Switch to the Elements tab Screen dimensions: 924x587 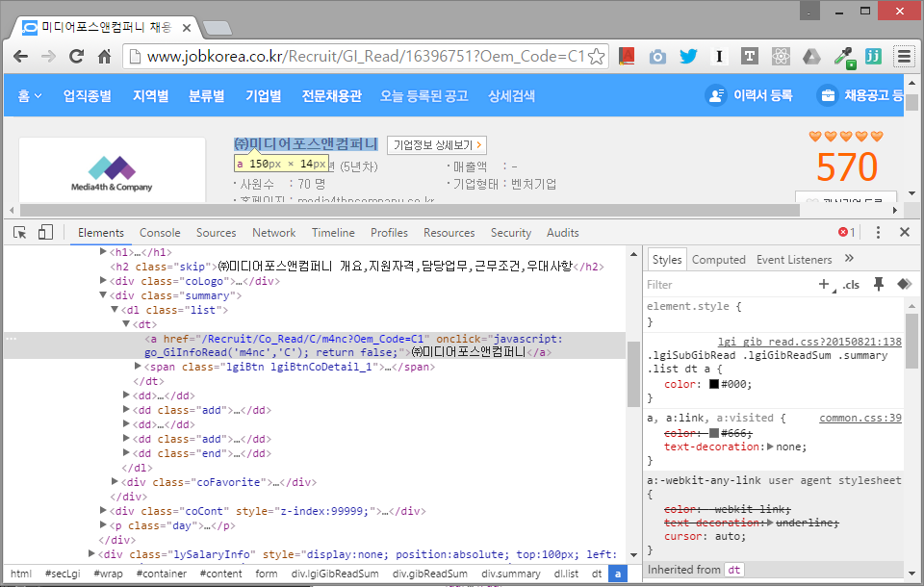coord(101,233)
